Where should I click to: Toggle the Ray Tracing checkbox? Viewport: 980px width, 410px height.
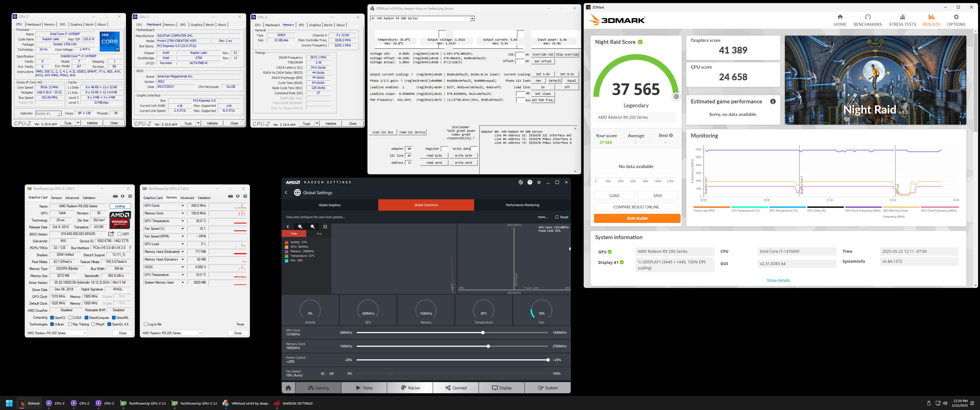(x=70, y=324)
